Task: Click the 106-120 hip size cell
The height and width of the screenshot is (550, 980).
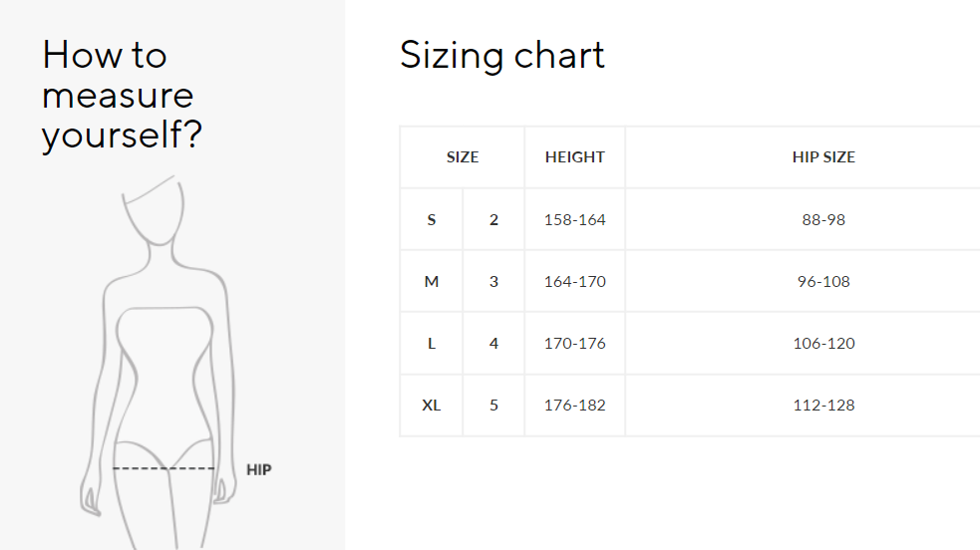Action: click(823, 343)
